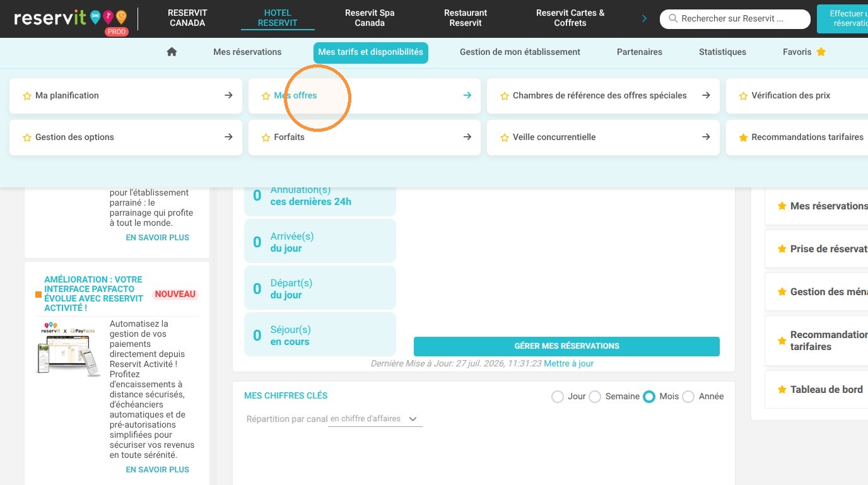Click the search magnifier icon
This screenshot has width=868, height=485.
673,19
